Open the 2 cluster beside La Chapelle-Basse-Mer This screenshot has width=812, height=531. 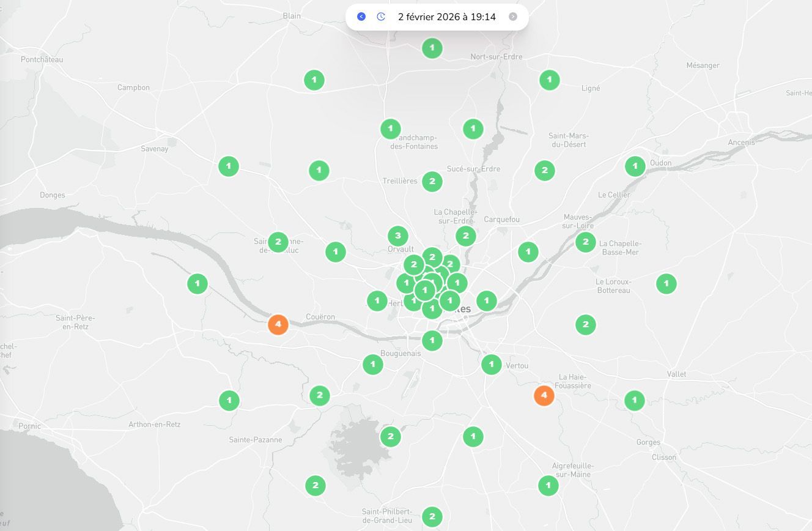point(586,242)
